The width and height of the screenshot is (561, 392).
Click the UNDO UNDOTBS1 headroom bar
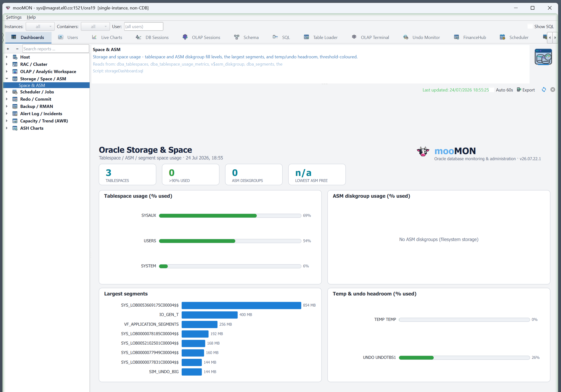464,358
